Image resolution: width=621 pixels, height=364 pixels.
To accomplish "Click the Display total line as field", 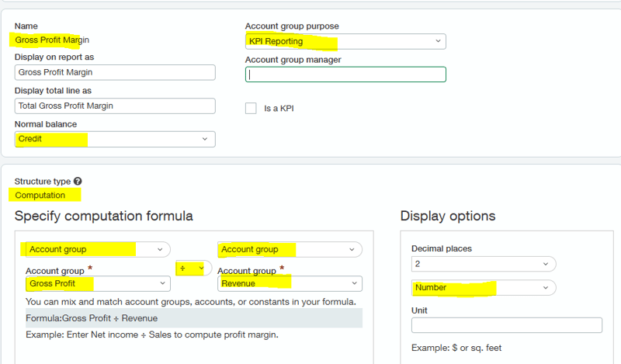I will (x=114, y=106).
